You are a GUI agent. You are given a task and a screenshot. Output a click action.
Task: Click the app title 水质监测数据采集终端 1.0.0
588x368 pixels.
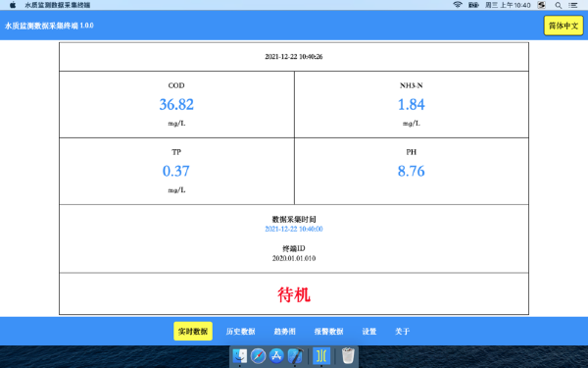[x=49, y=26]
